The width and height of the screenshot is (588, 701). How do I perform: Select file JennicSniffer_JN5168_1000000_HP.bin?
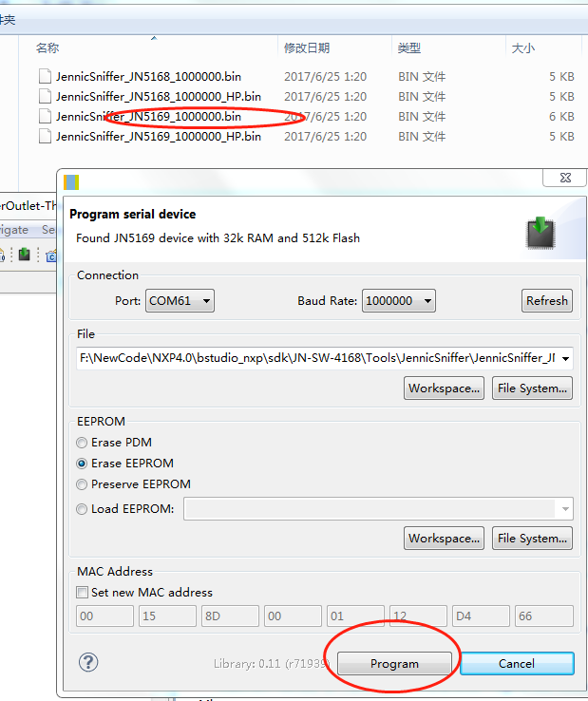click(159, 97)
